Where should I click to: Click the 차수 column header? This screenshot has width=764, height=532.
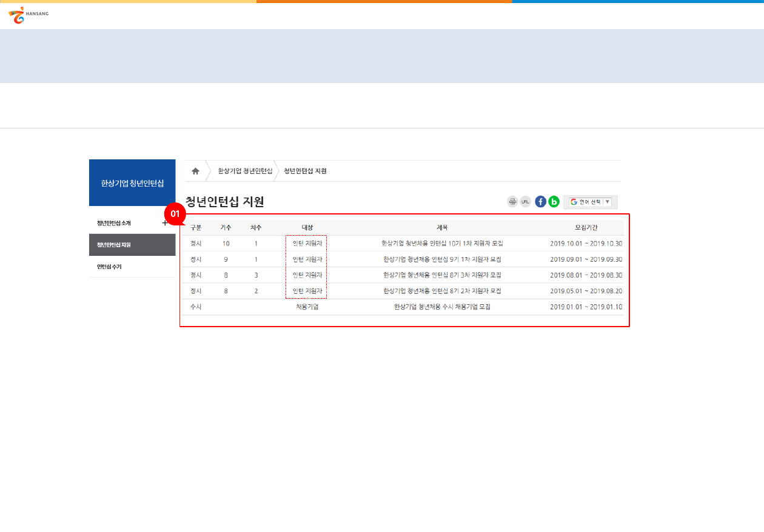tap(256, 228)
